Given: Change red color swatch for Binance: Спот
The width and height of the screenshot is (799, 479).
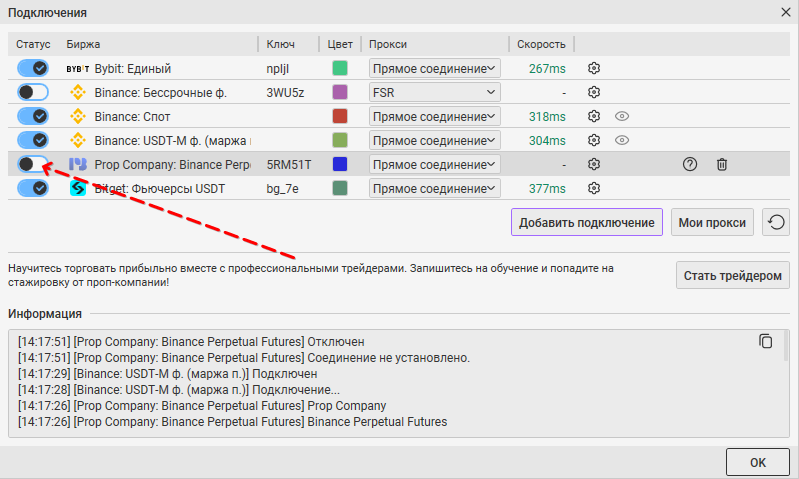Looking at the screenshot, I should (340, 116).
